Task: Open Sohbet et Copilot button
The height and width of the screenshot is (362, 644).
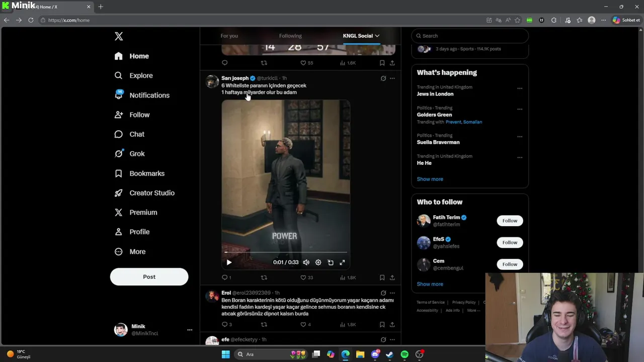Action: point(626,20)
